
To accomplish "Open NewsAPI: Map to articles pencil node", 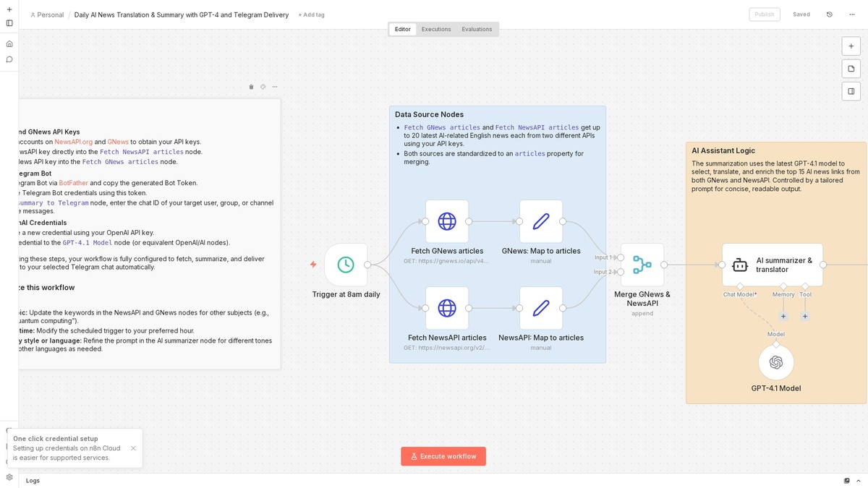I will click(x=541, y=308).
